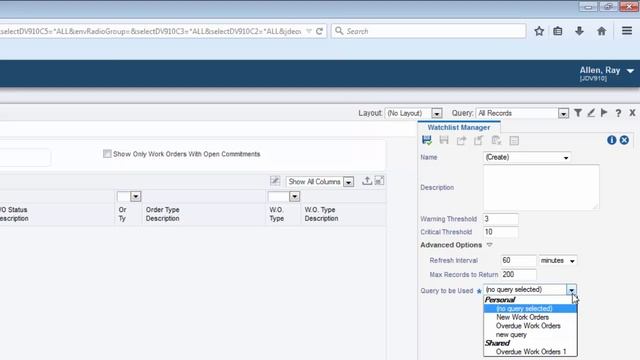The width and height of the screenshot is (640, 360).
Task: Collapse the Advanced Options section
Action: coord(490,245)
